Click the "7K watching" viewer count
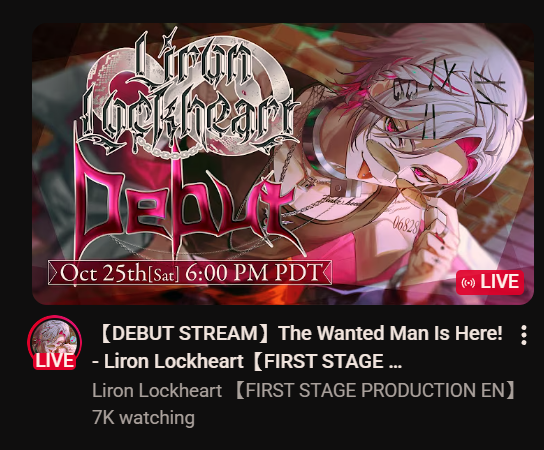This screenshot has height=450, width=544. pos(143,417)
